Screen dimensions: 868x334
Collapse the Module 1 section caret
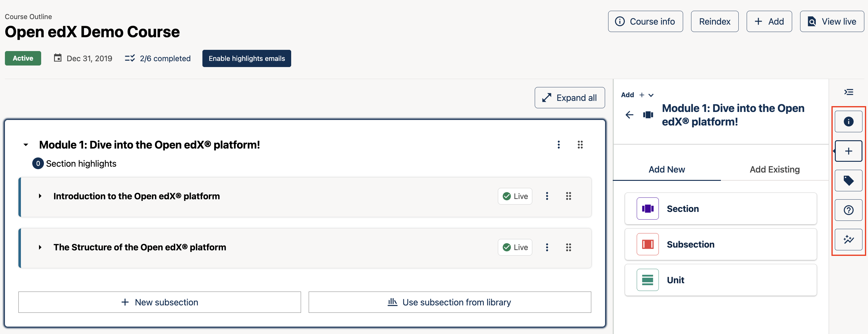coord(25,145)
